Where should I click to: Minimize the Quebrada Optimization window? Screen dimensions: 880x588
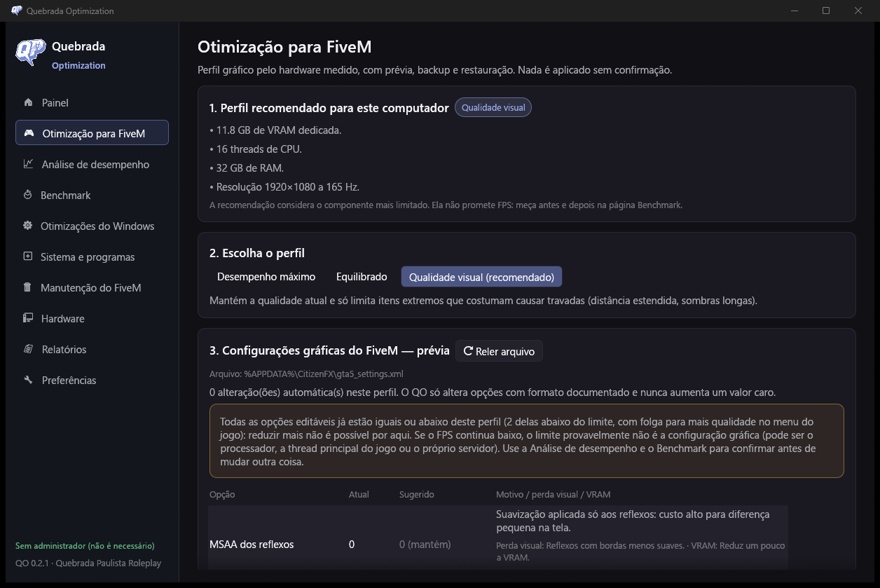(x=795, y=11)
